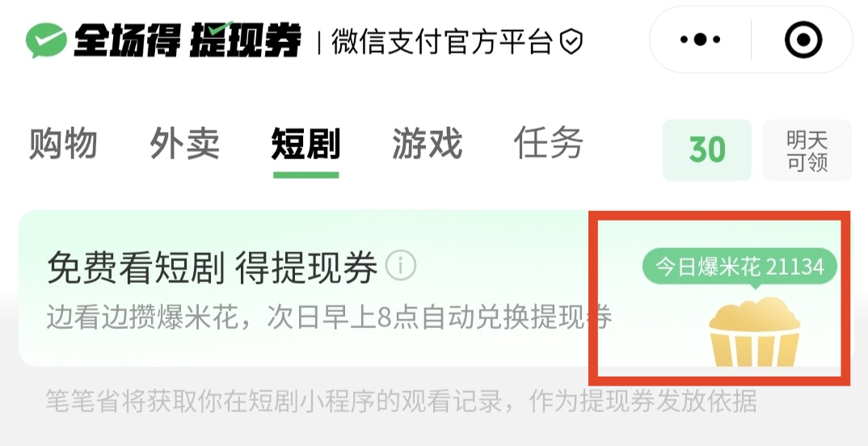The height and width of the screenshot is (446, 868).
Task: Tap the green WeChat Pay logo
Action: click(x=46, y=40)
